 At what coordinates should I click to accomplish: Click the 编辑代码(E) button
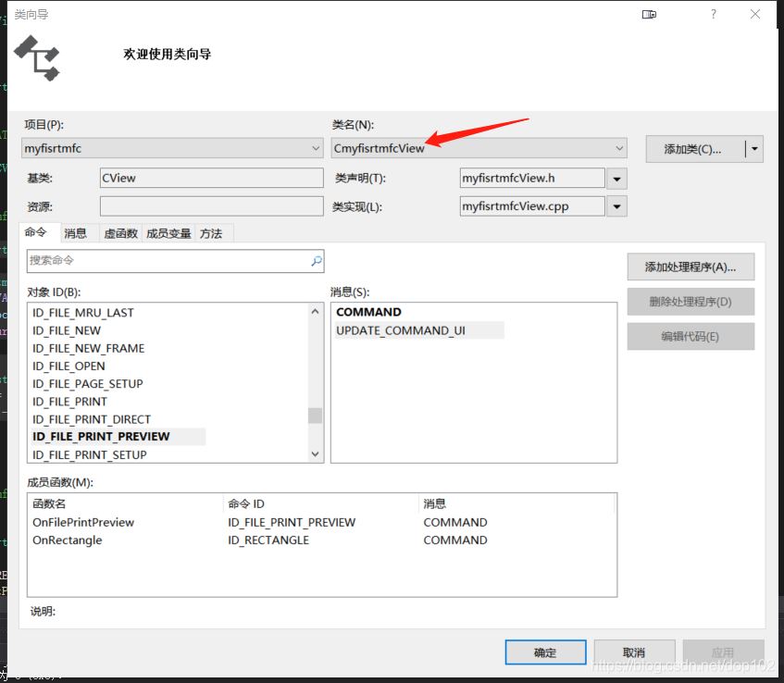click(x=691, y=337)
